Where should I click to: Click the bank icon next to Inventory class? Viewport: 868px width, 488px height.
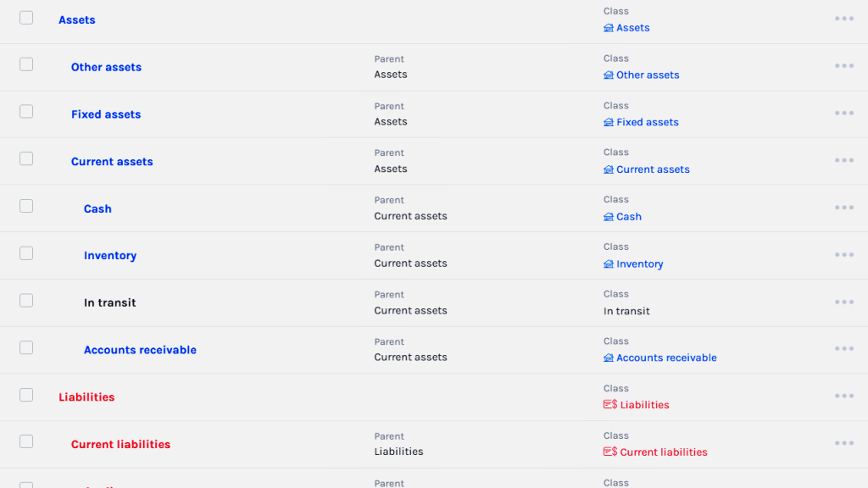point(608,264)
